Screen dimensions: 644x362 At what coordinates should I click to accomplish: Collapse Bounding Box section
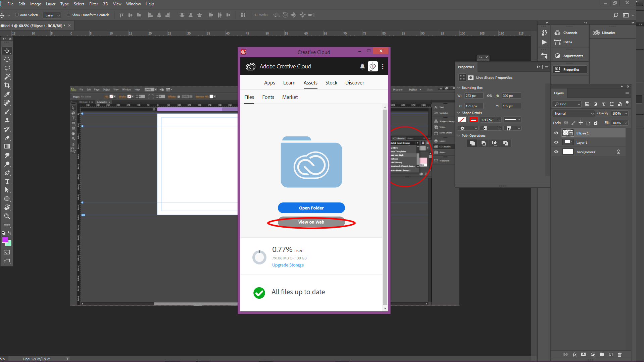point(459,87)
